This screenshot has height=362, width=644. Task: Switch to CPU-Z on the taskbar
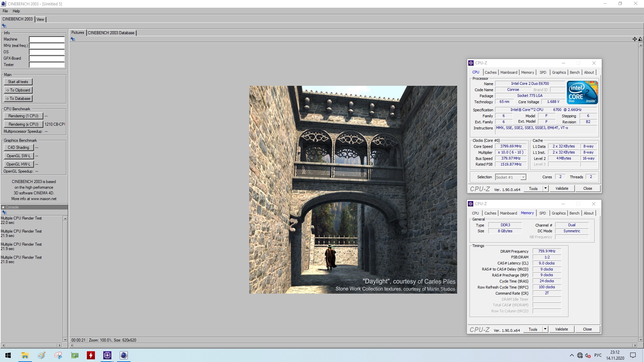[x=107, y=355]
